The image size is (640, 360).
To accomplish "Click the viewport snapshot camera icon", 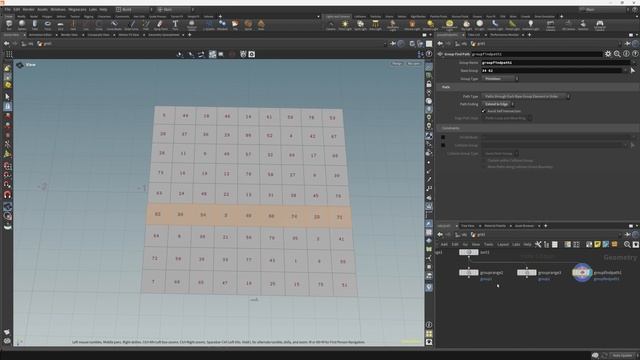I will pyautogui.click(x=252, y=54).
